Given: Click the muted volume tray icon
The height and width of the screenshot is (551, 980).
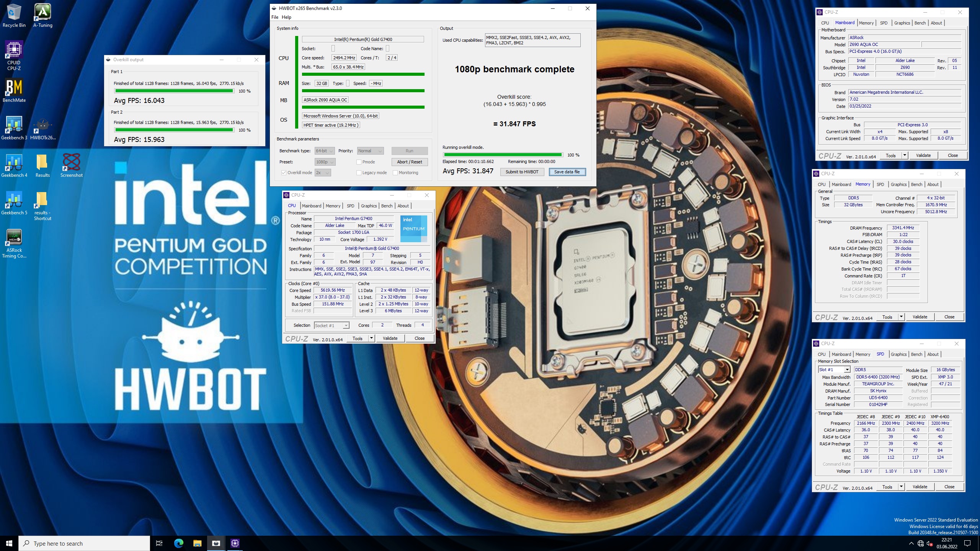Looking at the screenshot, I should pyautogui.click(x=929, y=544).
